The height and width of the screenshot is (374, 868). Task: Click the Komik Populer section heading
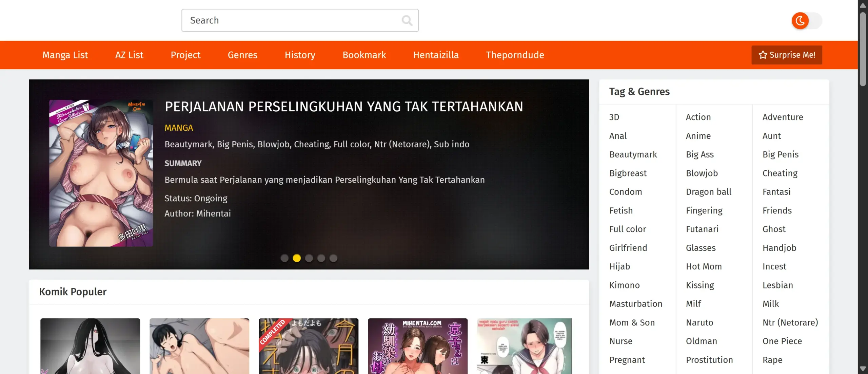click(x=73, y=292)
